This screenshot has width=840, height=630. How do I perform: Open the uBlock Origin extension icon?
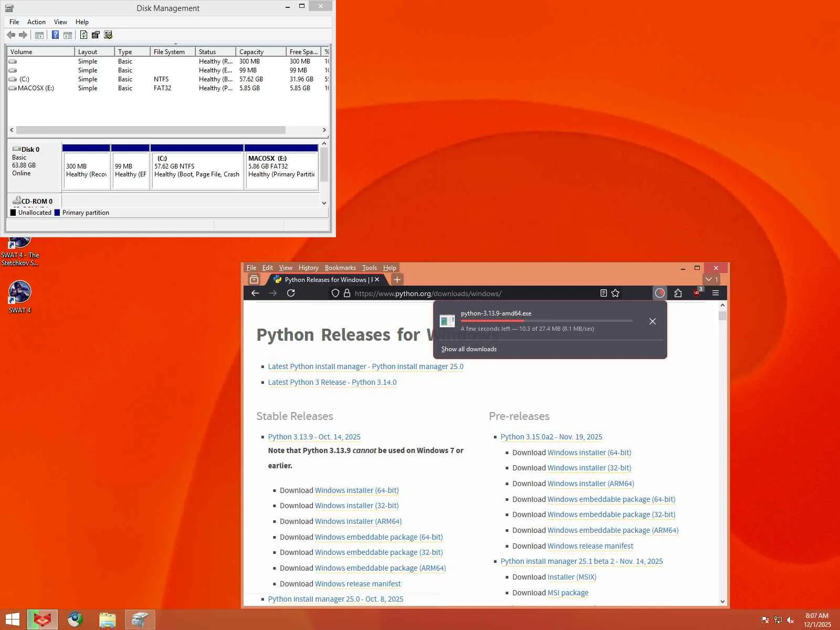point(697,292)
